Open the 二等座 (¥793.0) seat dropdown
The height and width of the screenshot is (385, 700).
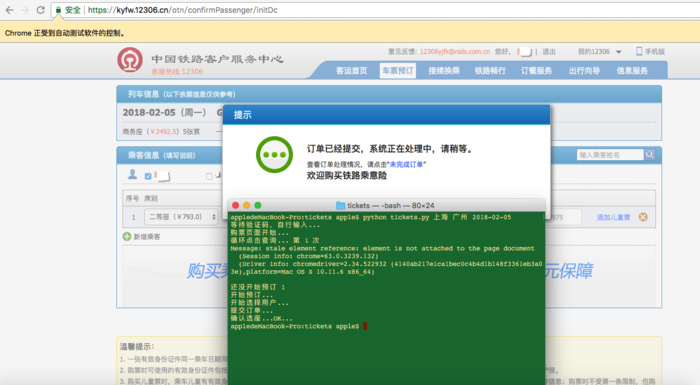point(181,217)
